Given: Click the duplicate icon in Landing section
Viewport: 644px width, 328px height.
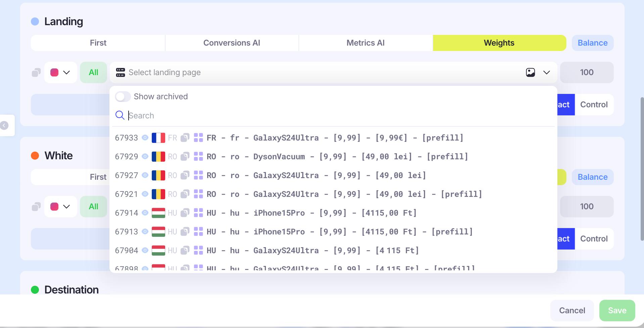Looking at the screenshot, I should [x=36, y=72].
